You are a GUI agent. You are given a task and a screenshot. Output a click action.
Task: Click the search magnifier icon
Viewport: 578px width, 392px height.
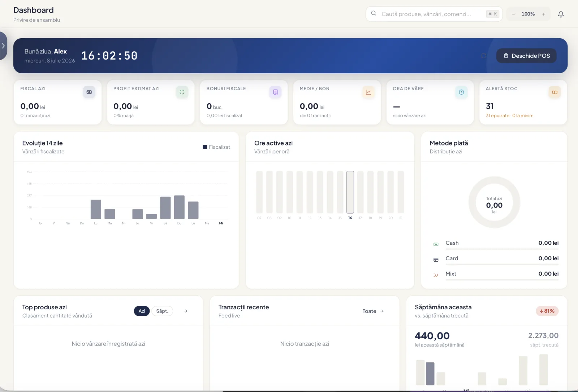click(374, 13)
